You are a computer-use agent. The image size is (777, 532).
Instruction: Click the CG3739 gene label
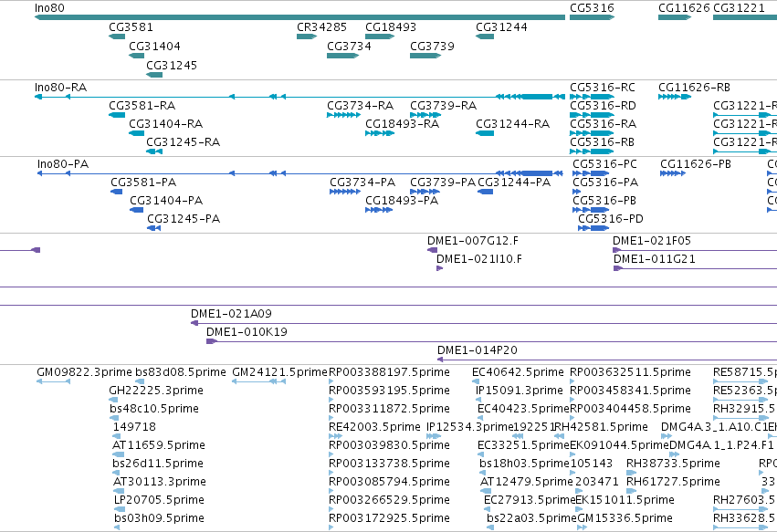pyautogui.click(x=432, y=46)
